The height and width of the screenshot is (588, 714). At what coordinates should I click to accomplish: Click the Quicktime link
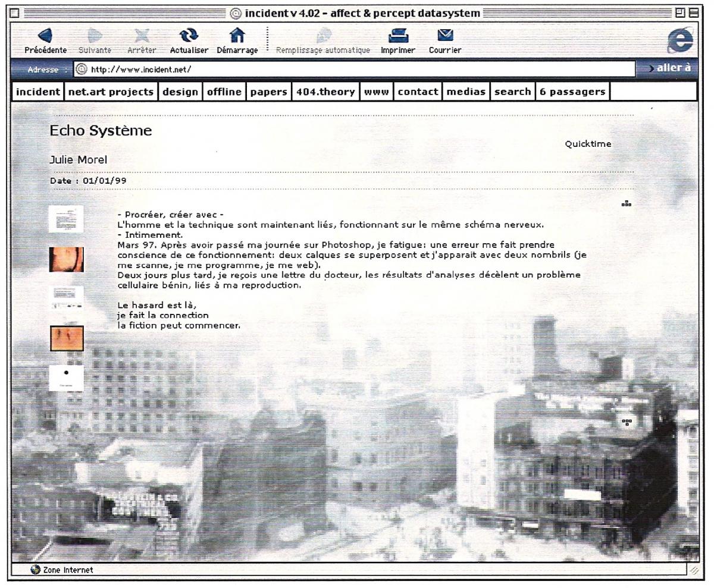click(x=588, y=144)
